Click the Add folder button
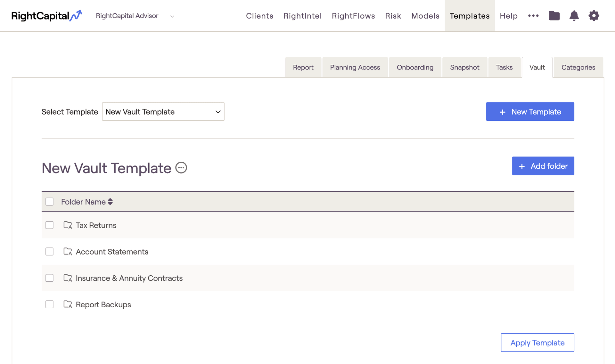 [x=543, y=166]
